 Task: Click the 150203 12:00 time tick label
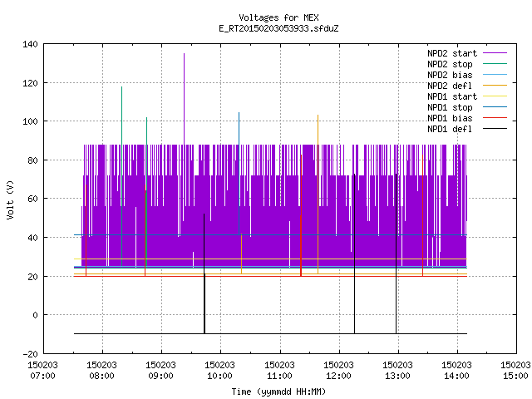(x=338, y=371)
